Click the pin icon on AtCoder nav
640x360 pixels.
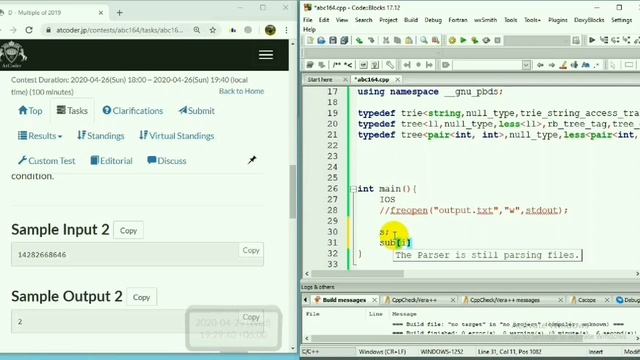(252, 160)
